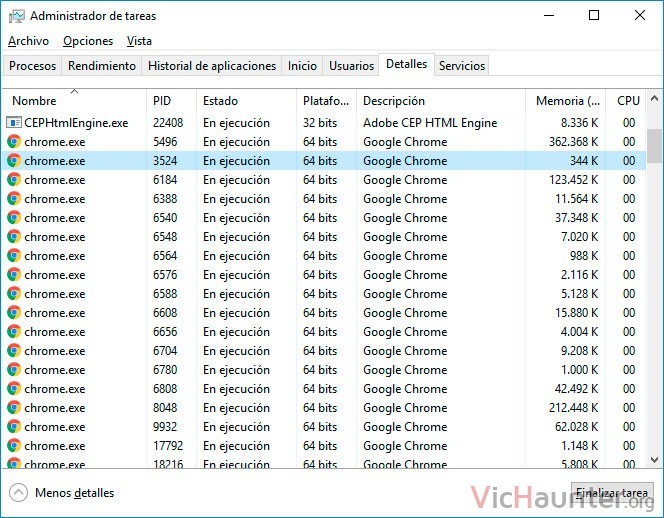Screen dimensions: 664x518
Task: Sort by the Platafo... column header
Action: (x=326, y=101)
